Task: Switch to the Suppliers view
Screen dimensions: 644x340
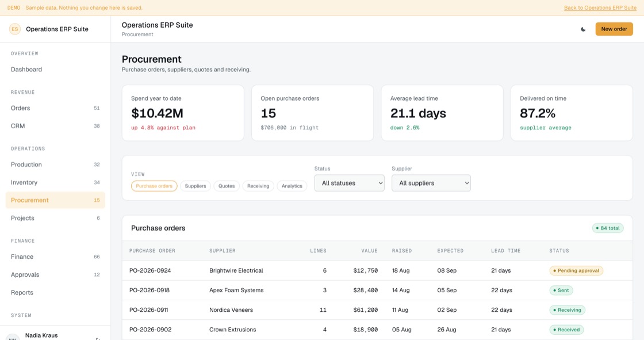Action: point(195,186)
